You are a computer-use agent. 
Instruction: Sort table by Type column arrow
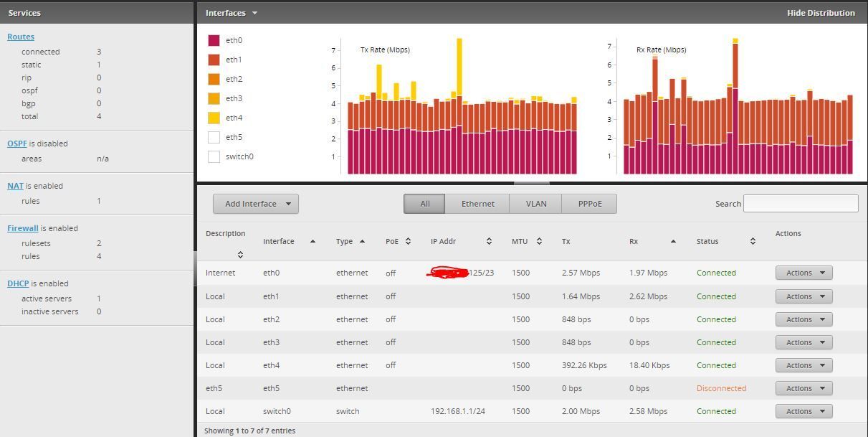(x=362, y=242)
